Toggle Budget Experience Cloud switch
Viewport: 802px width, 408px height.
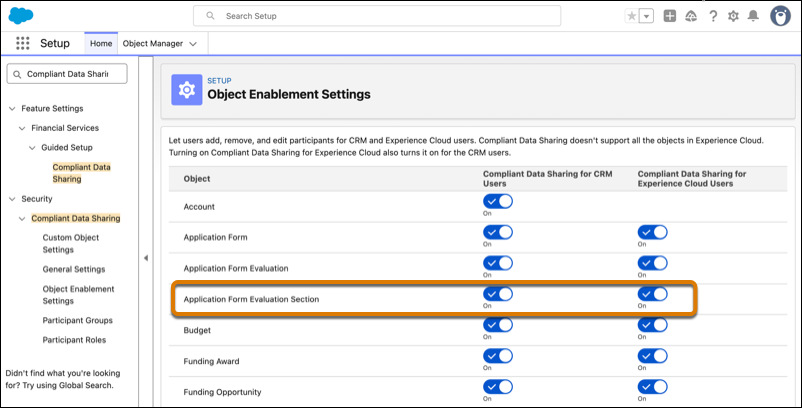point(652,325)
